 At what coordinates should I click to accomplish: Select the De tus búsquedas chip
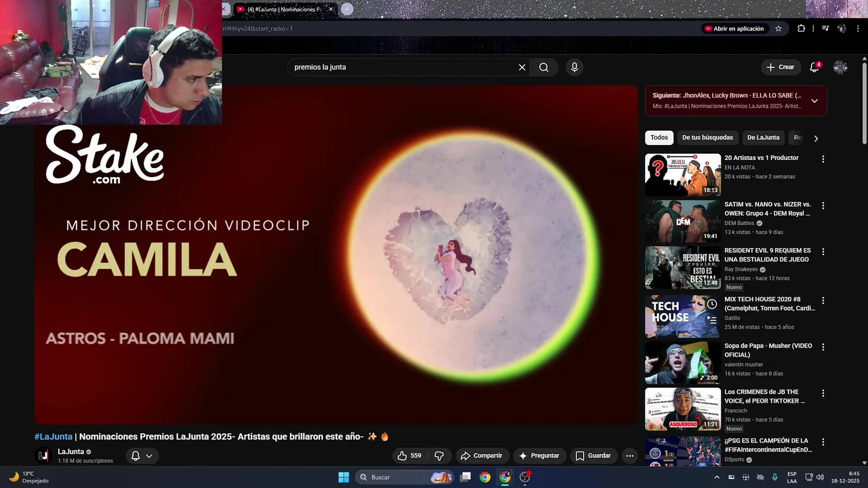click(x=707, y=138)
